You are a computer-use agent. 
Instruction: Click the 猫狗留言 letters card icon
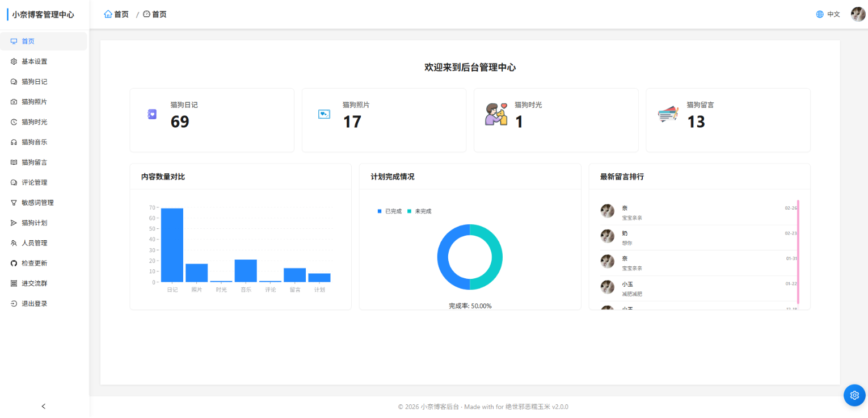[x=668, y=114]
